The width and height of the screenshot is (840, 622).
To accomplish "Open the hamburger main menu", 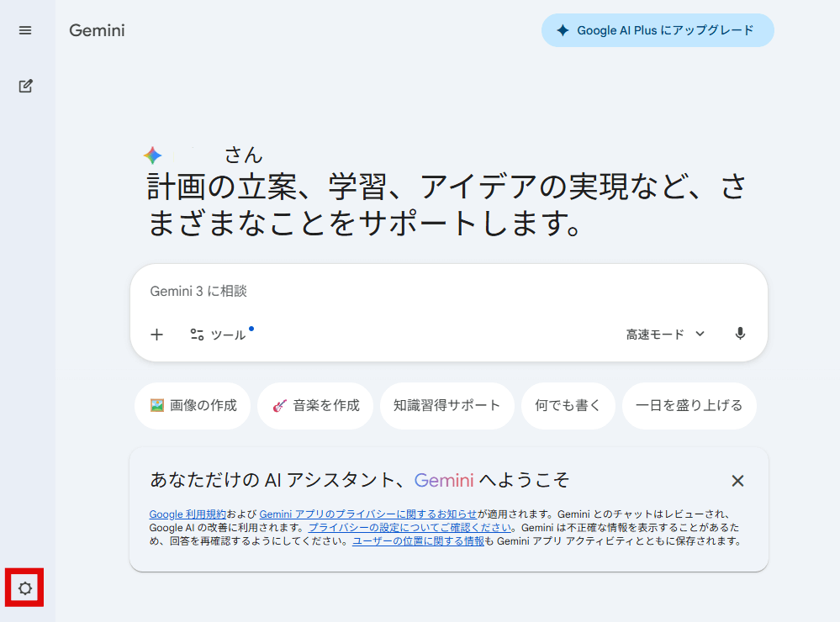I will point(25,30).
